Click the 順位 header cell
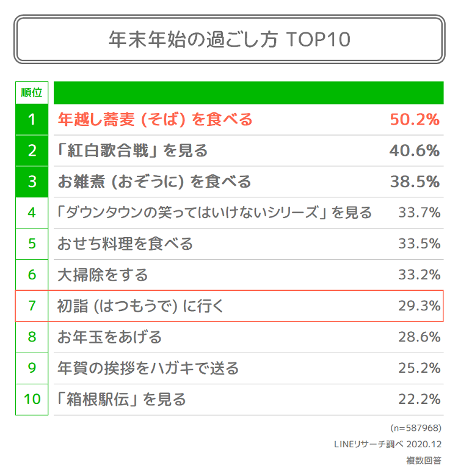458x476 pixels. (32, 93)
